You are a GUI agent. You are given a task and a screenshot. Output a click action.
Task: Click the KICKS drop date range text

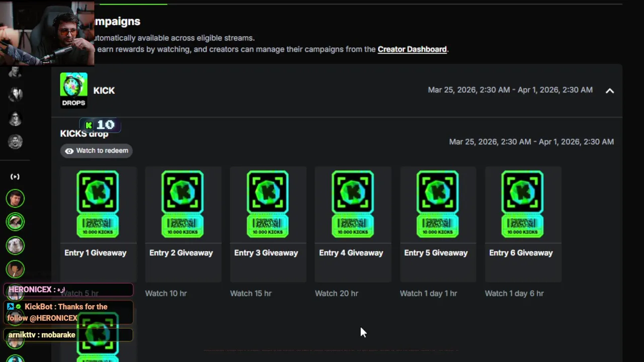click(531, 142)
